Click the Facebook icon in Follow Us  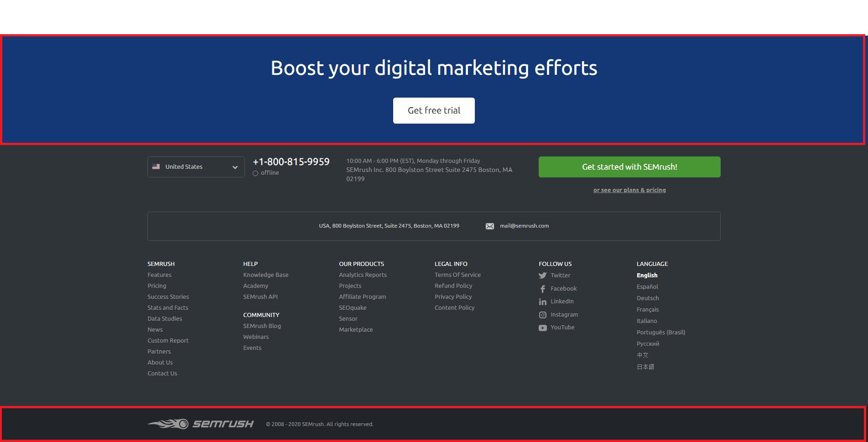(x=542, y=289)
